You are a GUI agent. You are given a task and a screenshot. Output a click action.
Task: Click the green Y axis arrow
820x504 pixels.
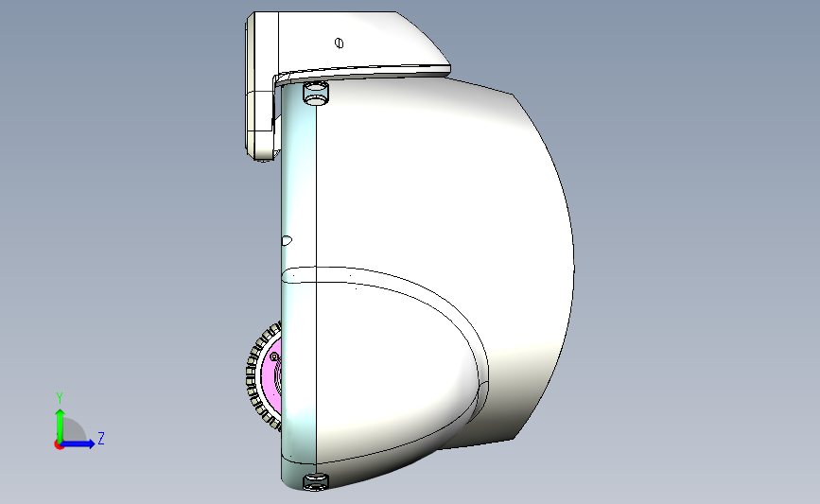click(60, 425)
